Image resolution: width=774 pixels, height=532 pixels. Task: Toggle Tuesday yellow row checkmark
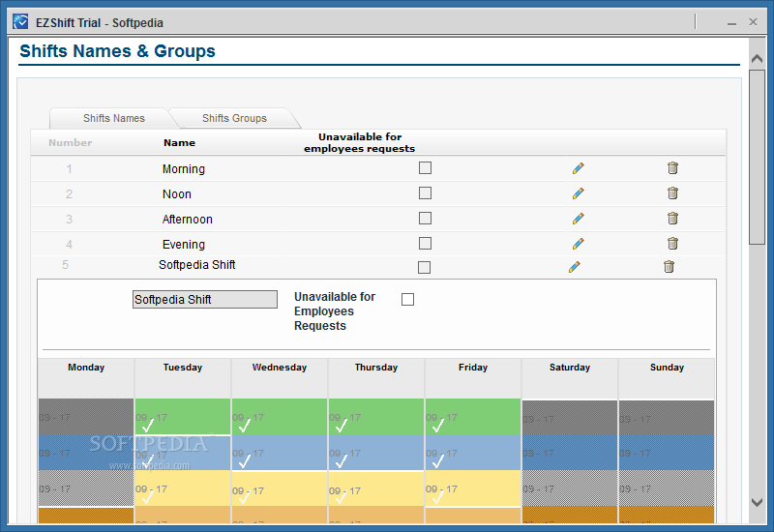tap(148, 497)
